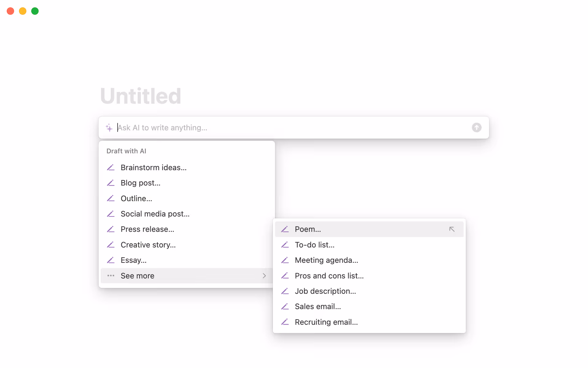
Task: Choose Brainstorm ideas from Draft with AI
Action: tap(187, 167)
